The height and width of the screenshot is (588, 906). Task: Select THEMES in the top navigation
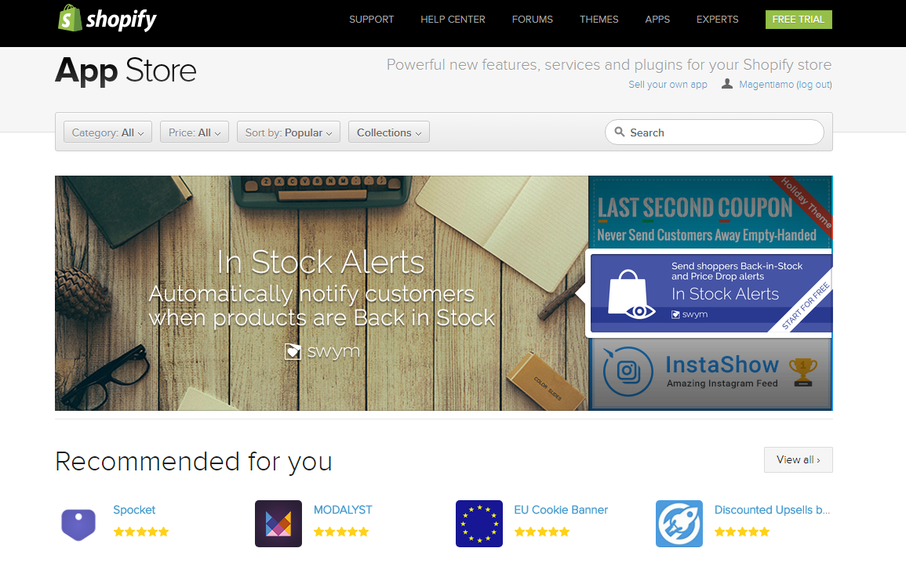click(599, 19)
